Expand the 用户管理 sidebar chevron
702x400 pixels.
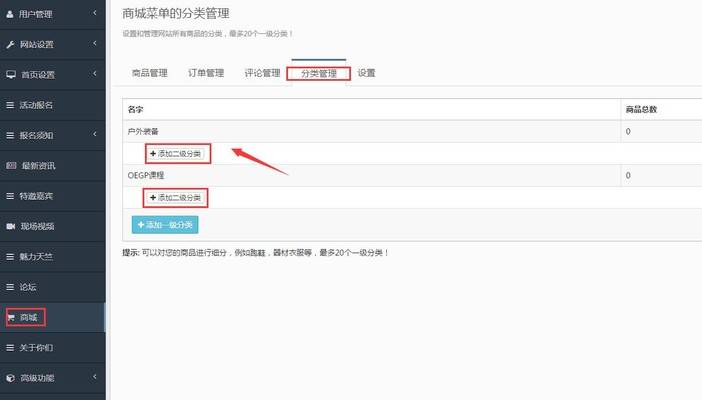point(94,14)
